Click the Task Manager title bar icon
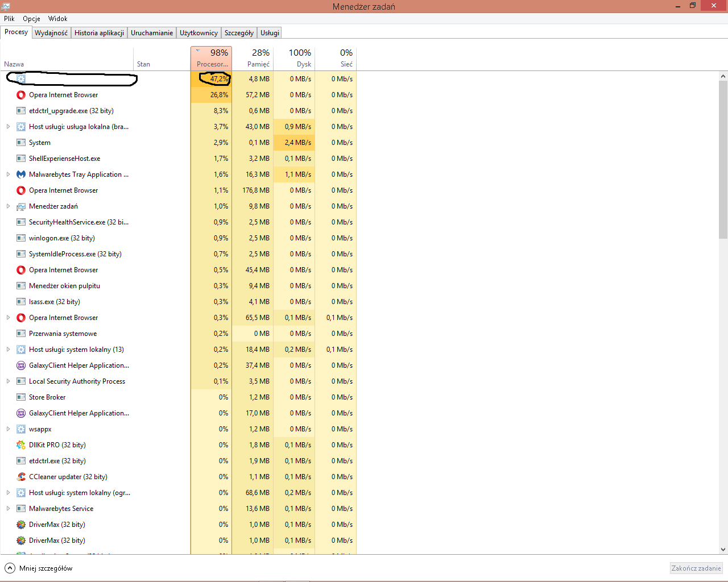Screen dimensions: 728x582 click(6, 6)
